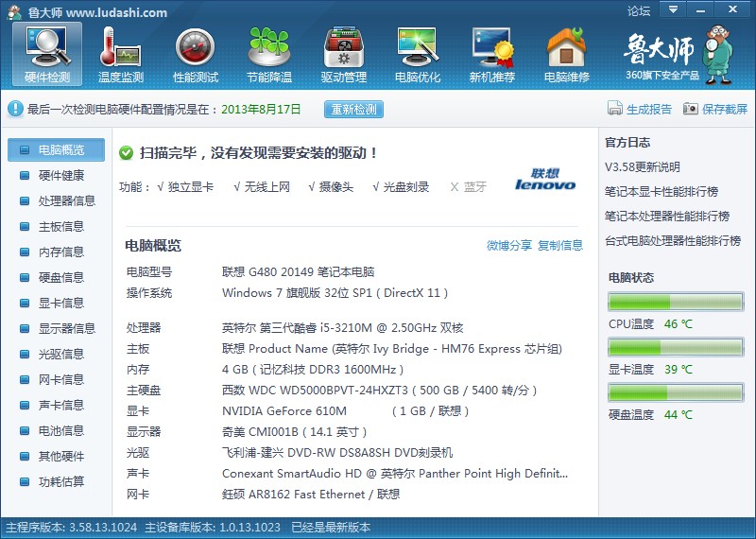Image resolution: width=756 pixels, height=539 pixels.
Task: Open the 新机推荐 monitor with medal icon
Action: (491, 54)
